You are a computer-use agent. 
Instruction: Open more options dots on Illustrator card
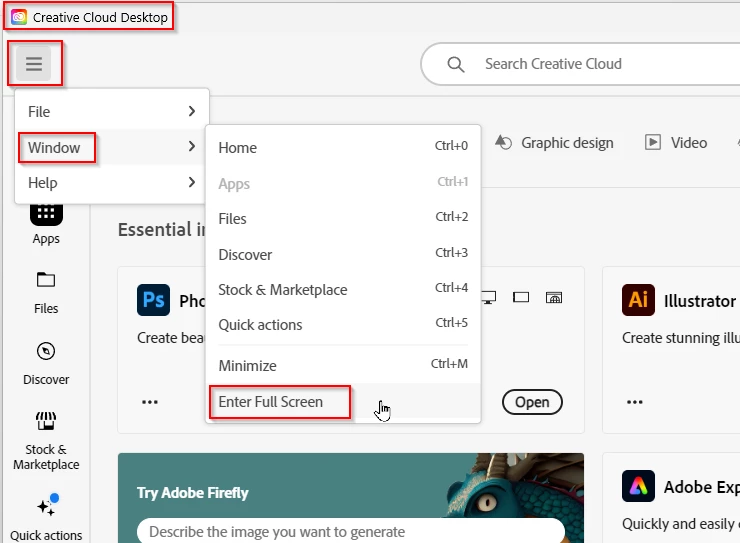[x=635, y=402]
